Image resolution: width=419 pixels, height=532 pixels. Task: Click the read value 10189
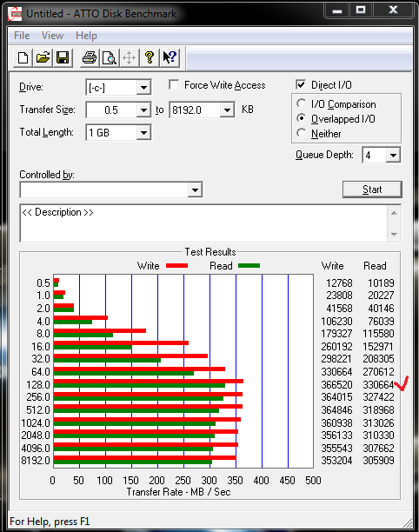click(381, 283)
